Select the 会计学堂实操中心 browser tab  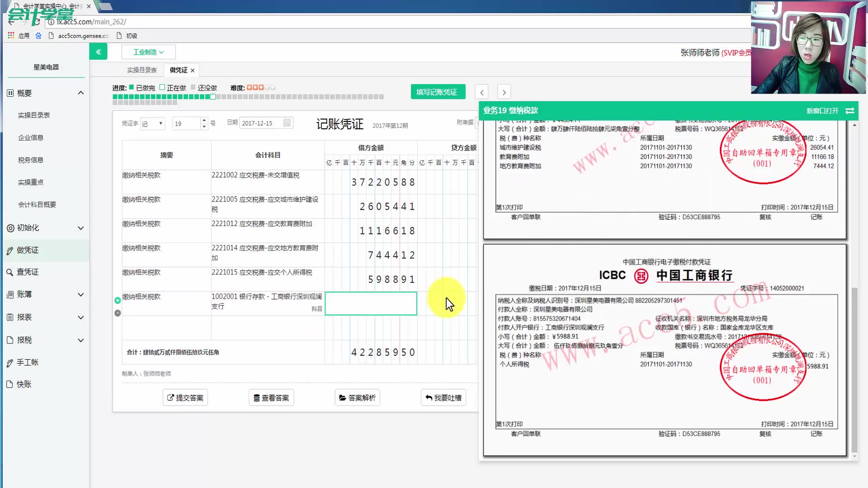[50, 6]
